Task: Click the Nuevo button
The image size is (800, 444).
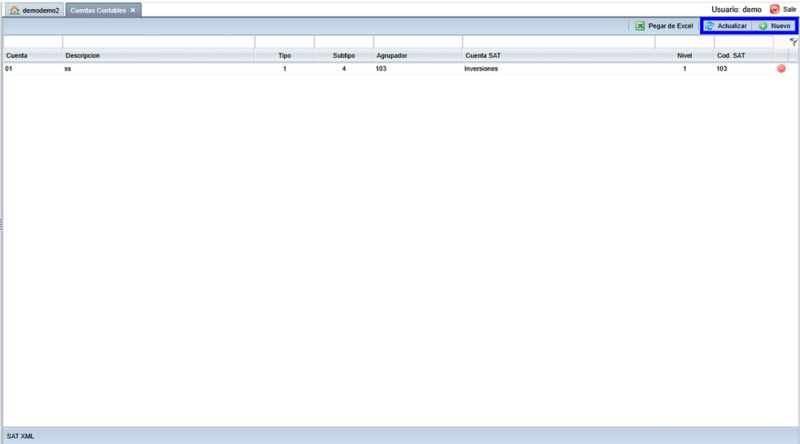Action: (x=775, y=26)
